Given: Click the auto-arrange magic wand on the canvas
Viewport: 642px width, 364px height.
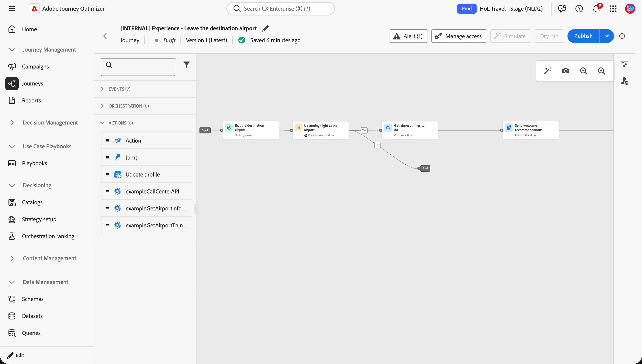Looking at the screenshot, I should 548,71.
